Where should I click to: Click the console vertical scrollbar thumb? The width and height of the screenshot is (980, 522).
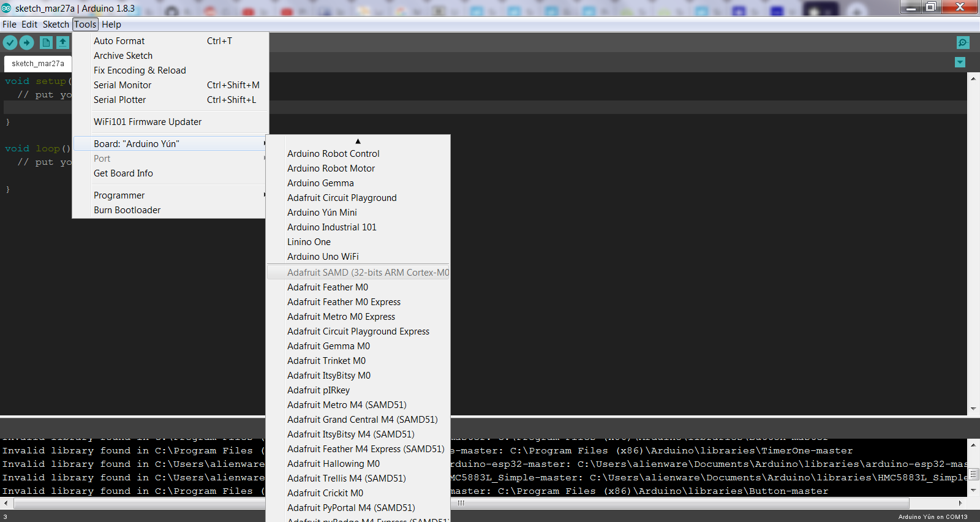click(973, 474)
